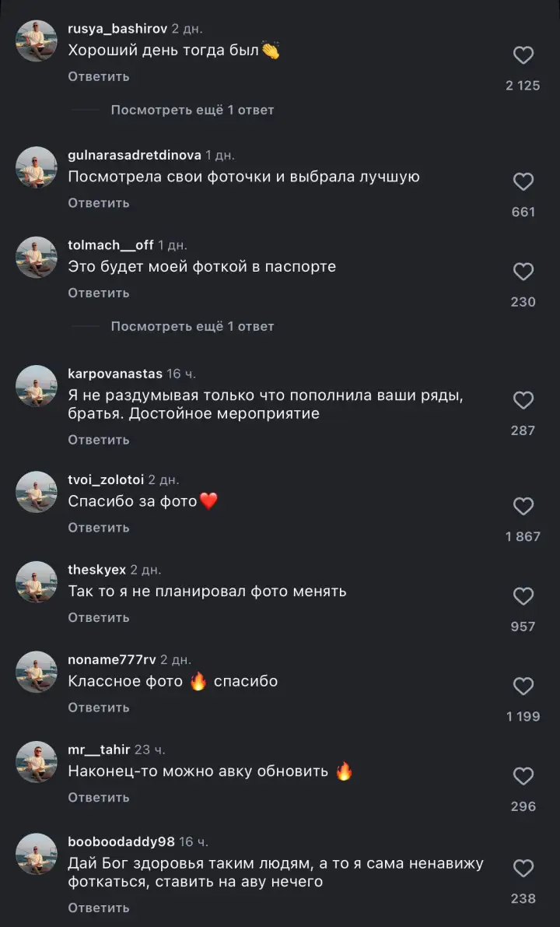This screenshot has width=560, height=927.
Task: Like theskyex's comment with the heart
Action: pyautogui.click(x=523, y=596)
